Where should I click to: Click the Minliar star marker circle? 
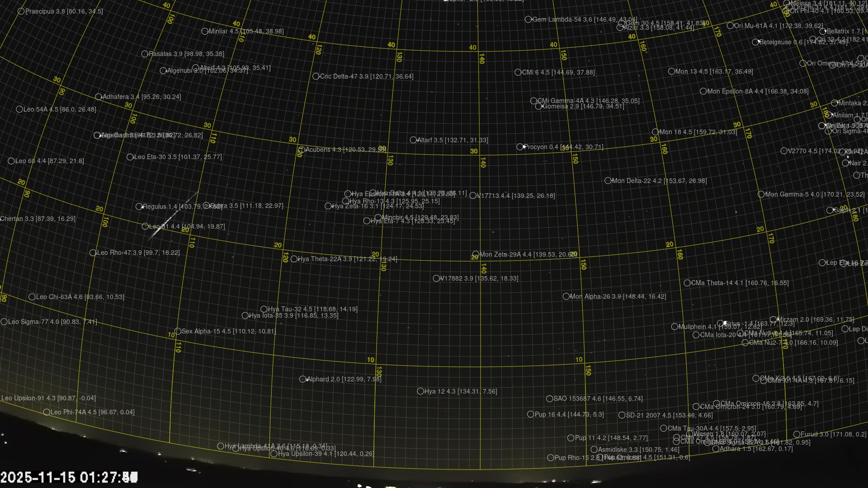click(205, 31)
